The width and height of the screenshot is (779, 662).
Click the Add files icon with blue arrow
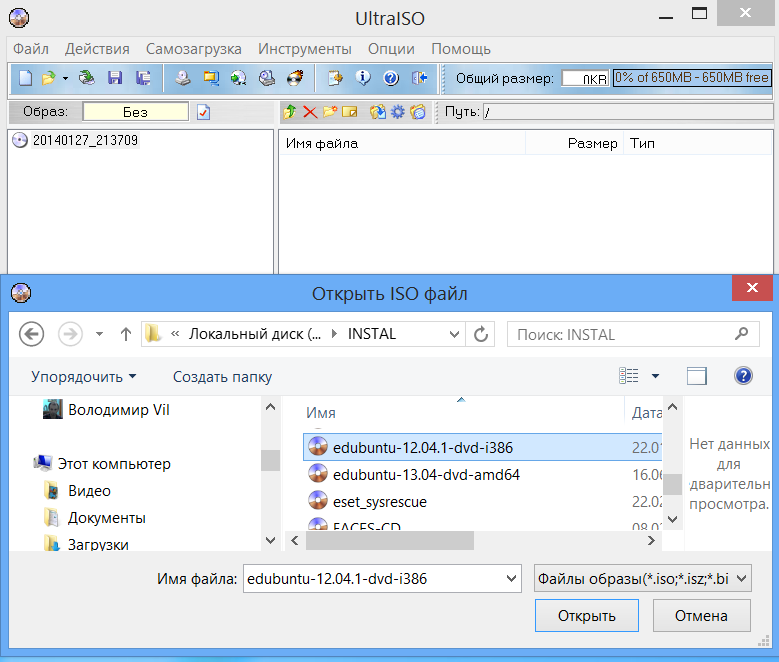[x=378, y=112]
